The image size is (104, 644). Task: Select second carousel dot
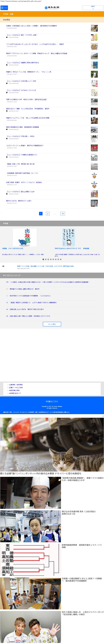coord(46,259)
